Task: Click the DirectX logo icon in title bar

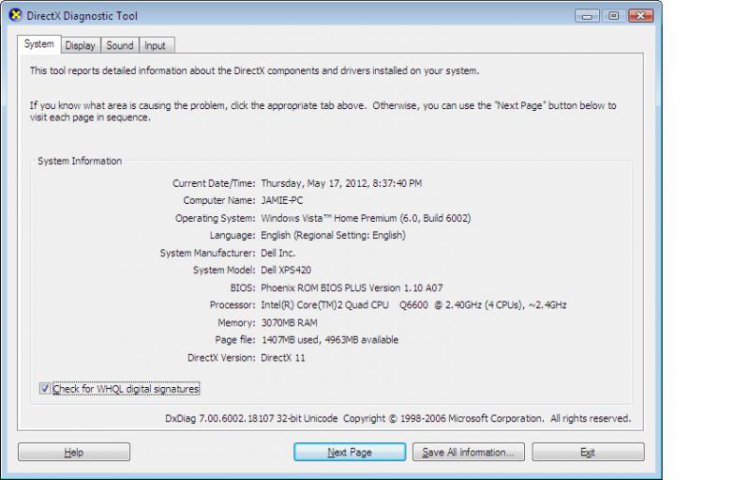Action: (16, 15)
